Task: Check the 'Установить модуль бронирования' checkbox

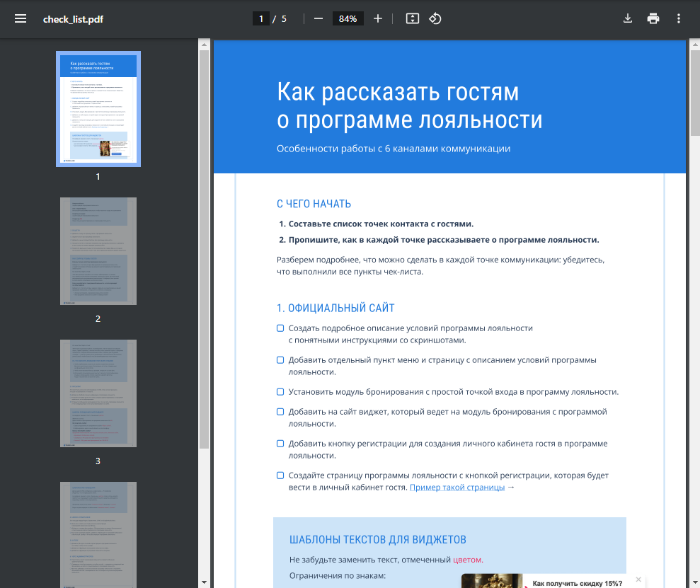Action: click(280, 392)
